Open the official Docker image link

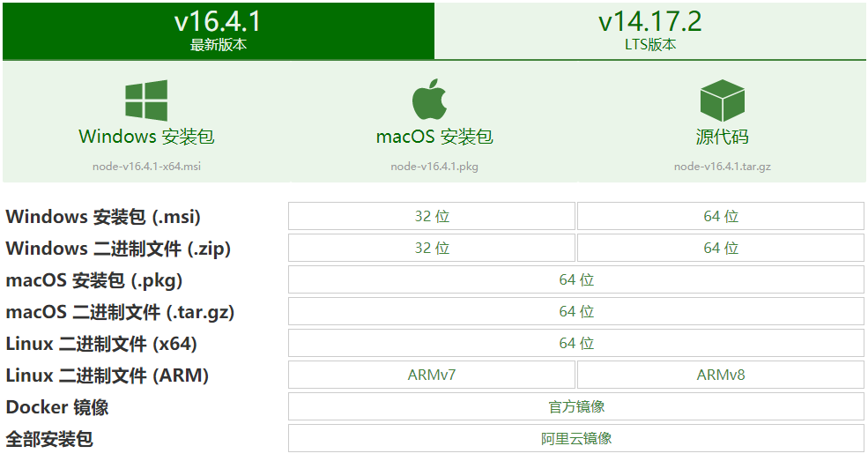tap(576, 406)
